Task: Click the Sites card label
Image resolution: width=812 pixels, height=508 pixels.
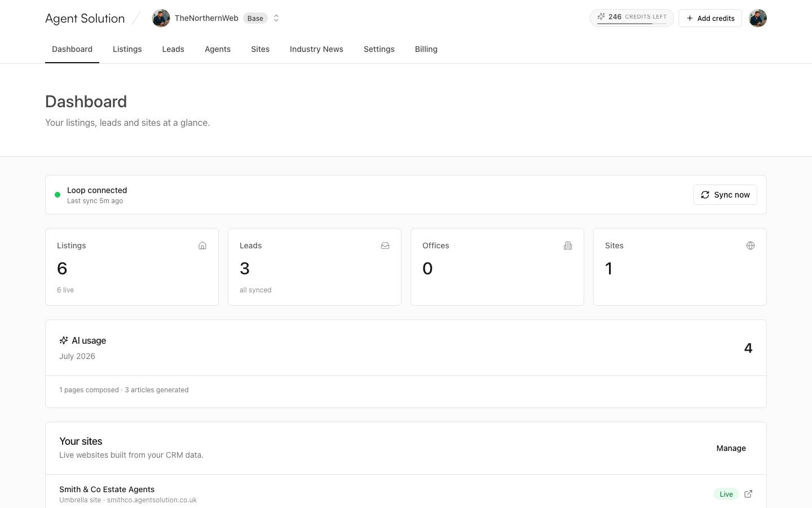Action: point(614,246)
